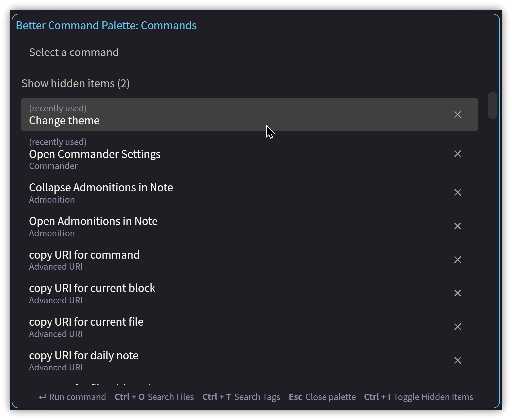Hide Collapse Admonitions in Note with its X
The width and height of the screenshot is (512, 420).
(458, 192)
